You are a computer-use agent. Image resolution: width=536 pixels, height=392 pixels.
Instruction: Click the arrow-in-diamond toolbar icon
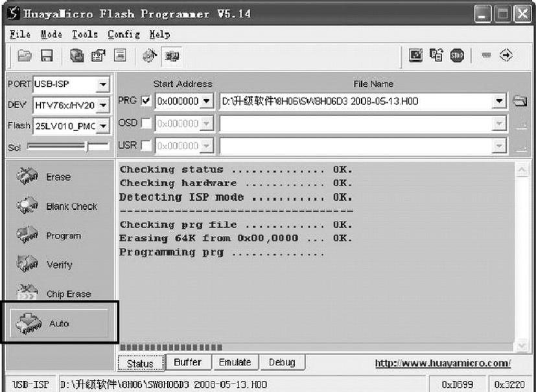[506, 55]
